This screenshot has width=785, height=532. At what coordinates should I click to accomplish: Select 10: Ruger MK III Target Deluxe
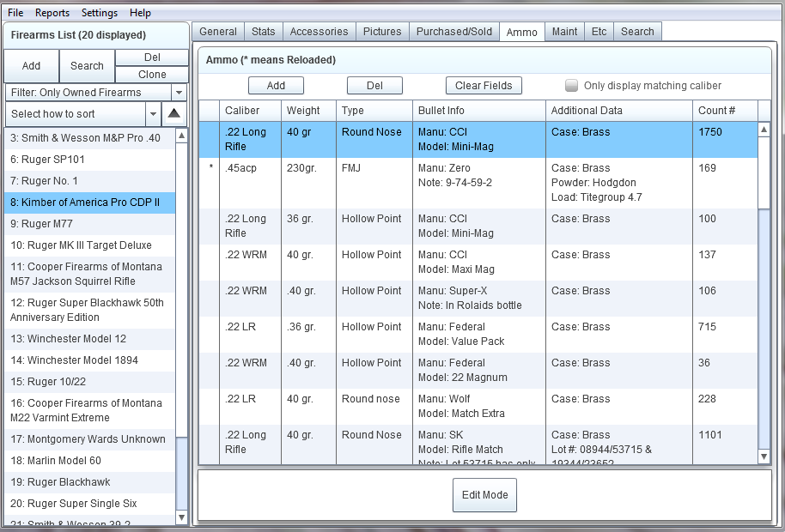pos(90,245)
